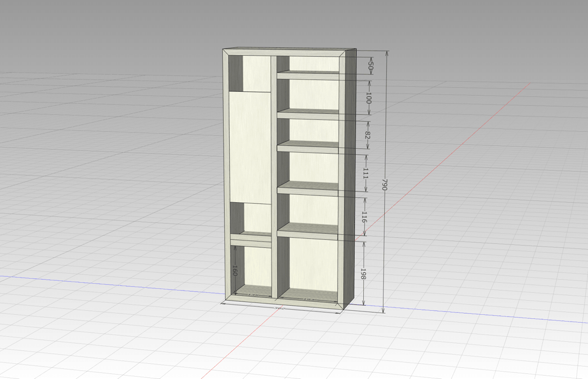Select the 198 dimension label
Image resolution: width=588 pixels, height=379 pixels.
(363, 273)
